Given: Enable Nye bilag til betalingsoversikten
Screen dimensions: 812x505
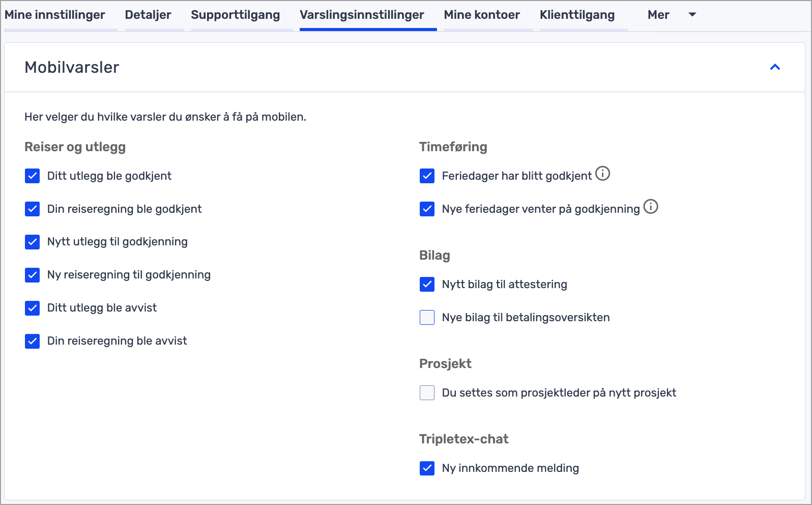Looking at the screenshot, I should pyautogui.click(x=427, y=318).
